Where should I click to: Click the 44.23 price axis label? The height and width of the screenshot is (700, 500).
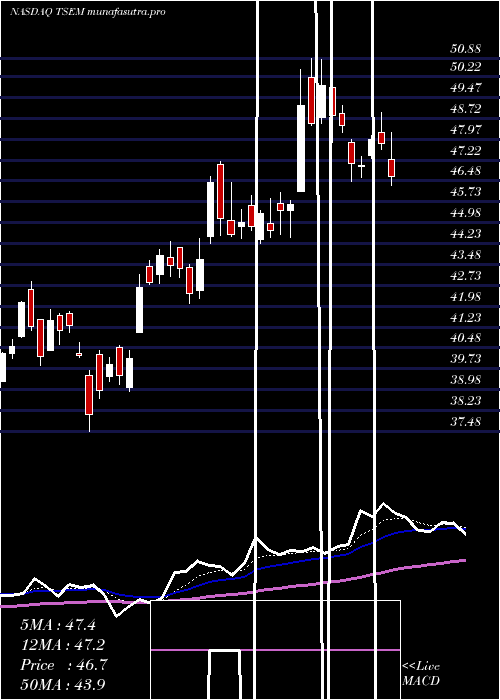click(x=466, y=233)
